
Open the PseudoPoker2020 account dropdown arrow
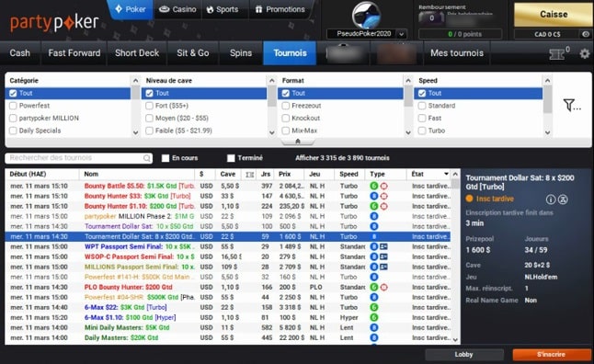[x=401, y=34]
